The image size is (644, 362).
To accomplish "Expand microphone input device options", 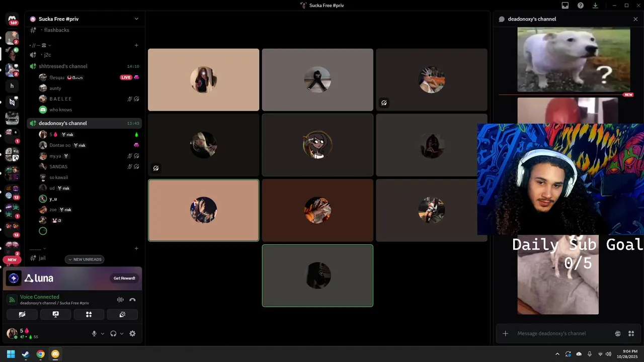I will tap(103, 333).
